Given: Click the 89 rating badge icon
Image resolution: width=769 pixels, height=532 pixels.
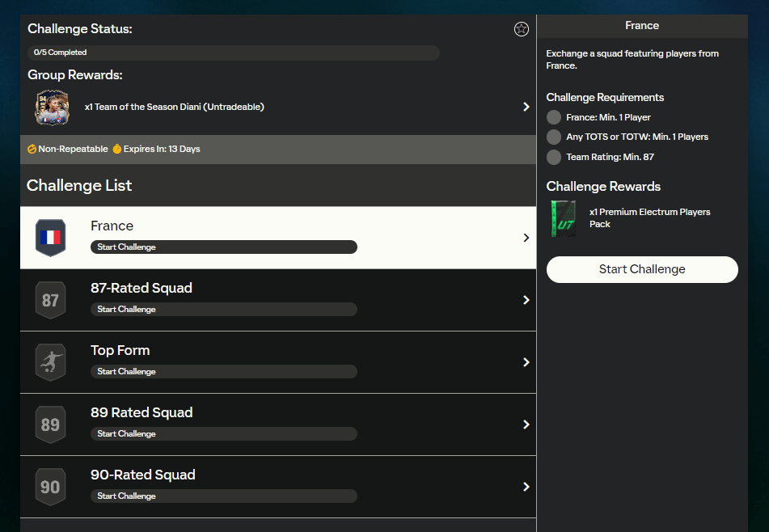Looking at the screenshot, I should [x=50, y=424].
